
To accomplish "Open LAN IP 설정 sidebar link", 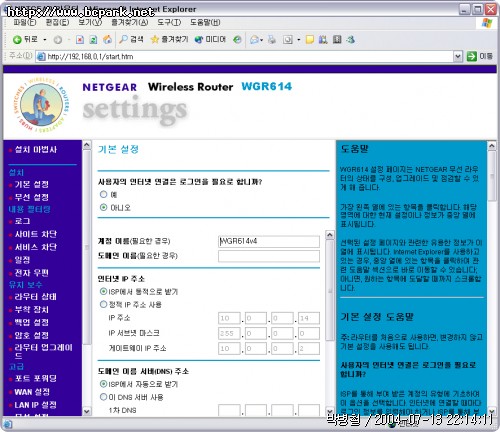I will [36, 405].
